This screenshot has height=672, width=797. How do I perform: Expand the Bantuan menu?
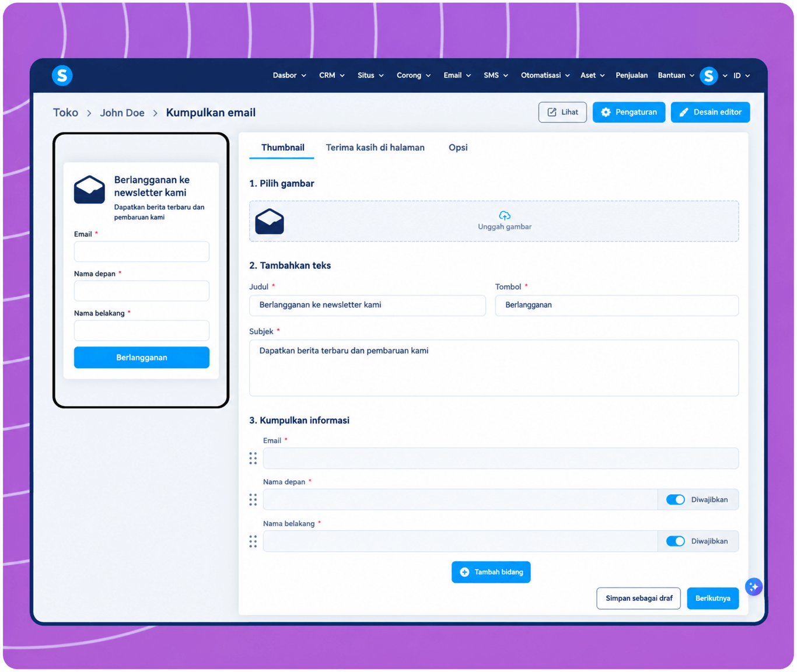click(676, 75)
